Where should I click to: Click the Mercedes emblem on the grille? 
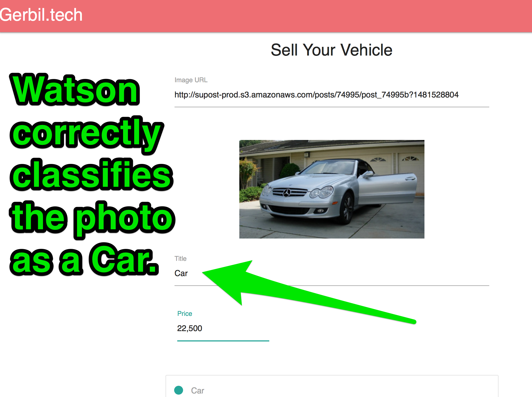pyautogui.click(x=287, y=193)
